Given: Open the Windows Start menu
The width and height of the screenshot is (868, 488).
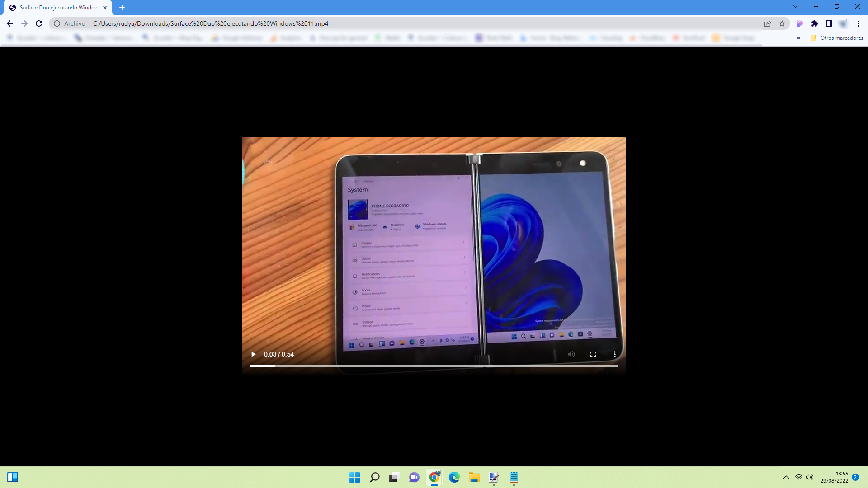Looking at the screenshot, I should (x=355, y=477).
